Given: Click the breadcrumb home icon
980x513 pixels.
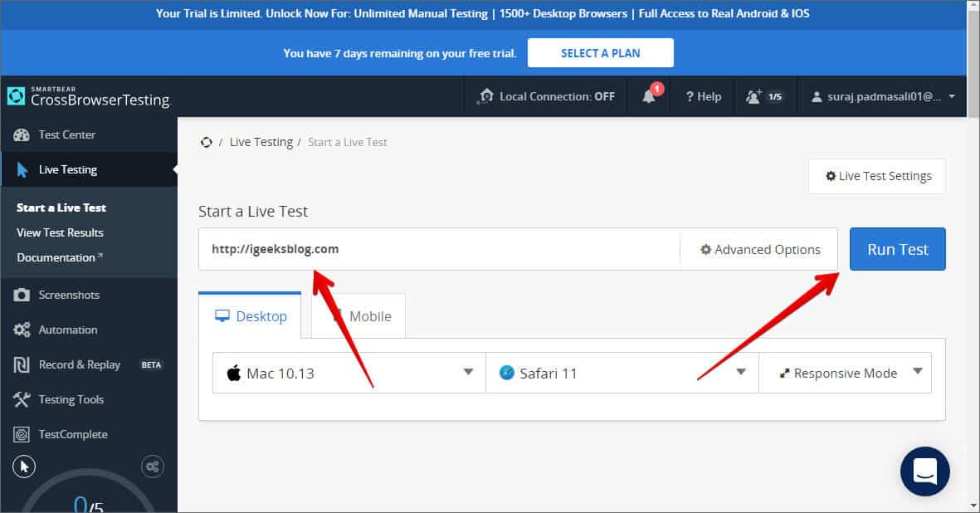Looking at the screenshot, I should tap(207, 143).
